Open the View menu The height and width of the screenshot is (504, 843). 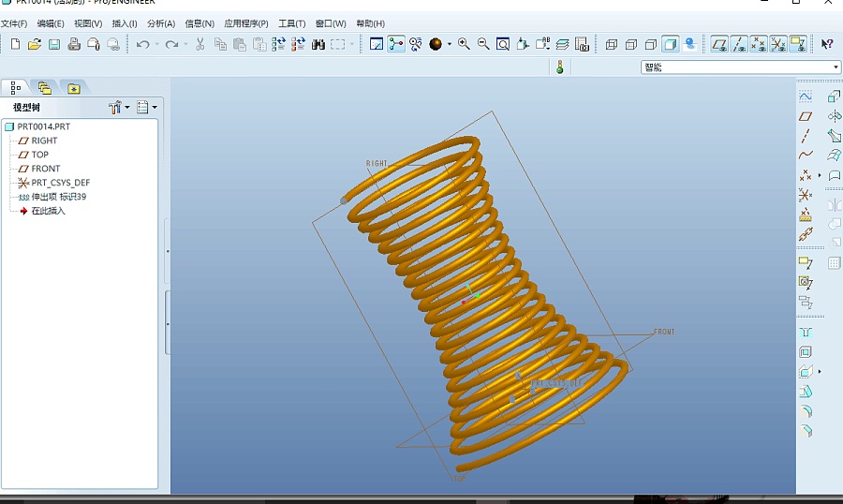pyautogui.click(x=88, y=23)
